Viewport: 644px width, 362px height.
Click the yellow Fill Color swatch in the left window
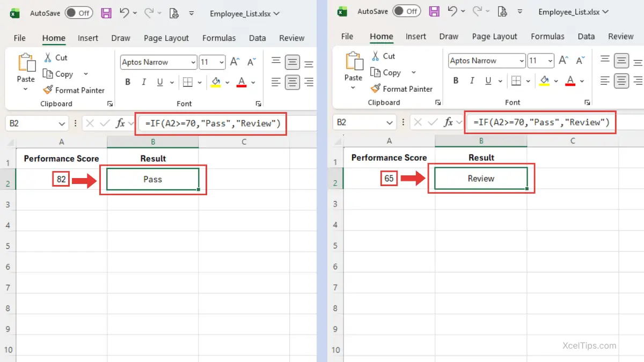[216, 82]
